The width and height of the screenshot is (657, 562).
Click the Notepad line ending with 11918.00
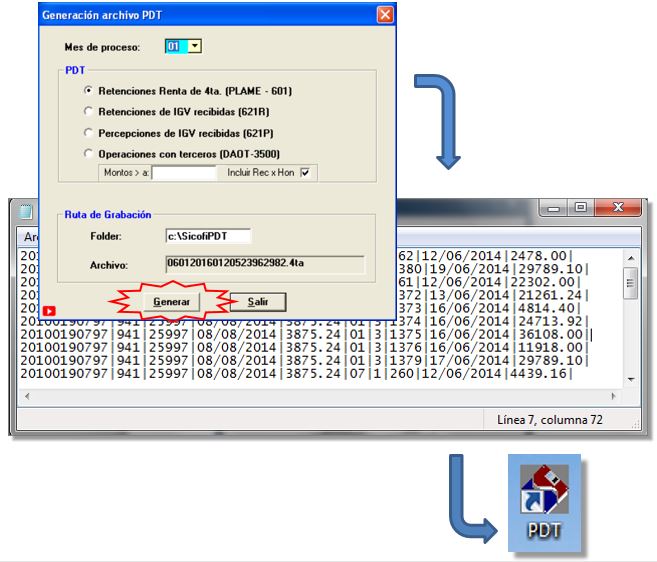click(305, 347)
